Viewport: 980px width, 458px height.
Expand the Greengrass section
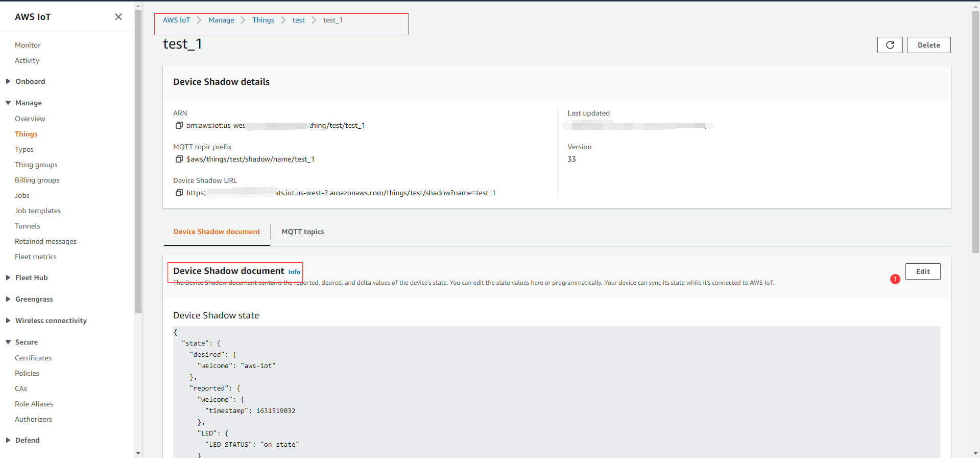click(x=8, y=299)
